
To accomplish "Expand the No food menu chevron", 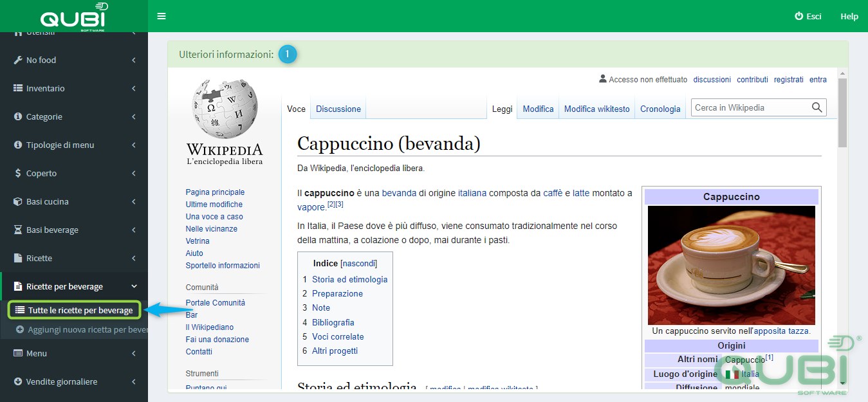I will 134,60.
